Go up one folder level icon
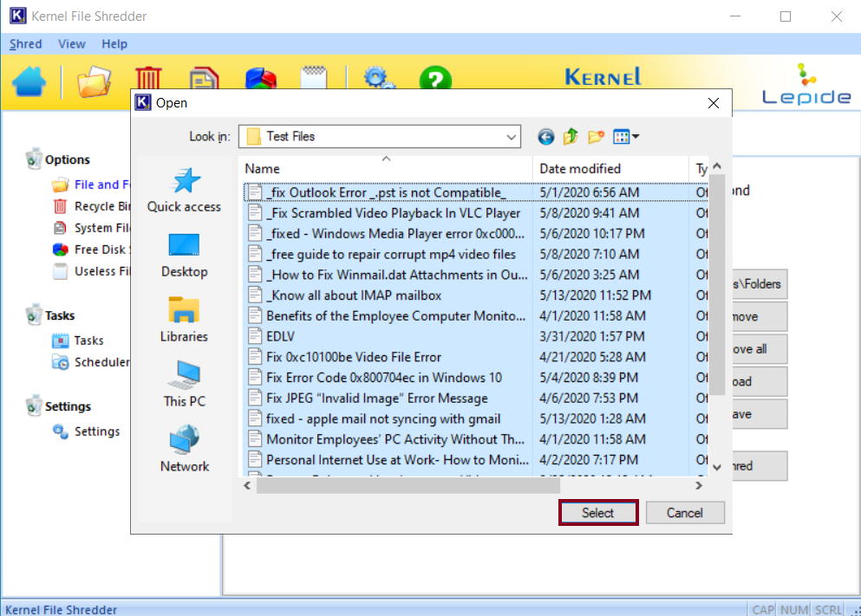This screenshot has height=616, width=861. click(x=571, y=137)
